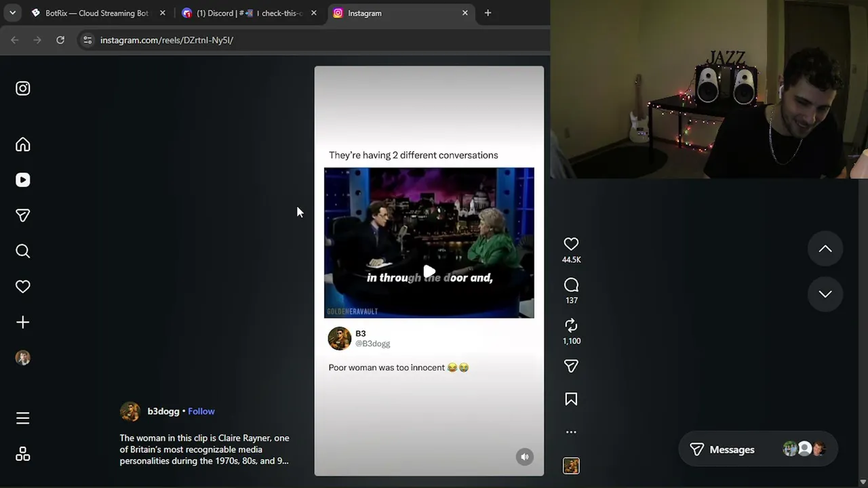This screenshot has width=868, height=488.
Task: Play the paused reel video
Action: 429,272
